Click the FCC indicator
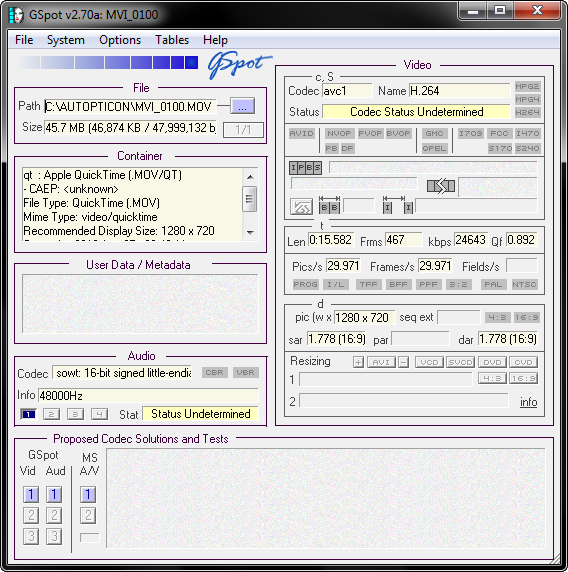The height and width of the screenshot is (572, 568). pos(499,134)
